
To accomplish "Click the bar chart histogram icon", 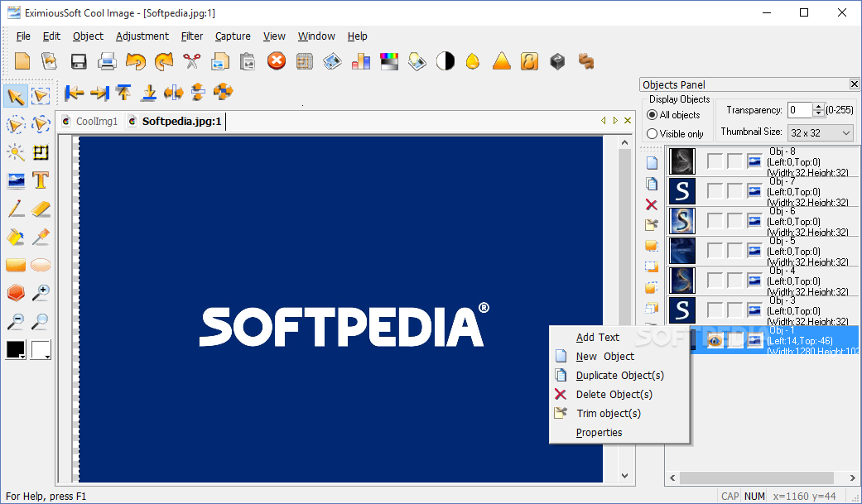I will (x=361, y=61).
